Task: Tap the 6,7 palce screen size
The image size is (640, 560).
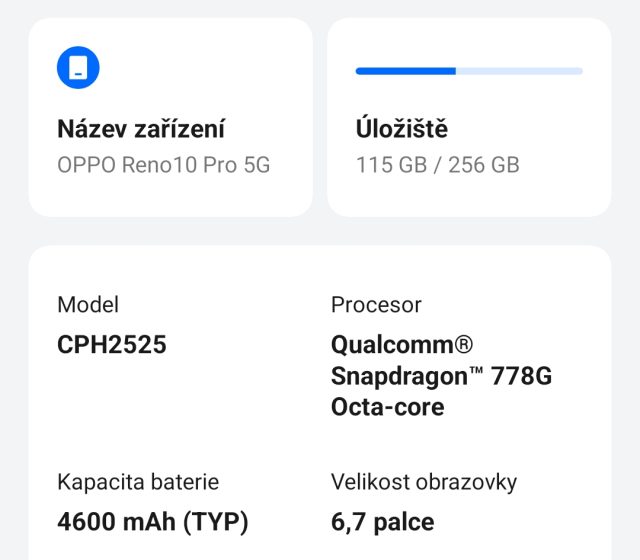Action: 382,522
